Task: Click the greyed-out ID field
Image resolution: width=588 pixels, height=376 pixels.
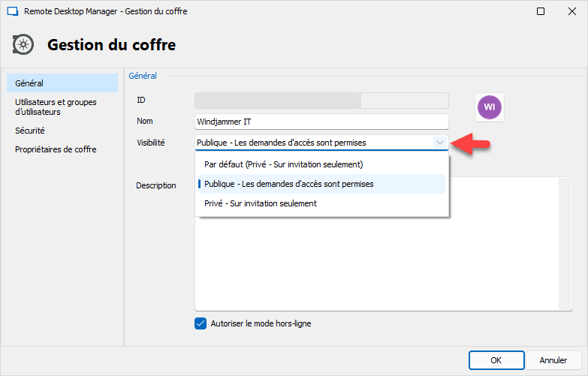Action: click(x=321, y=101)
